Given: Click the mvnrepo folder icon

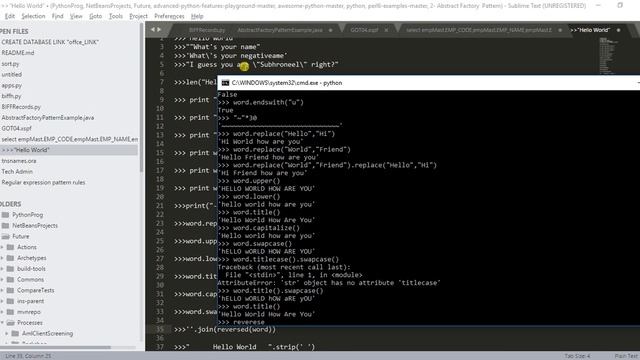Looking at the screenshot, I should (x=11, y=312).
